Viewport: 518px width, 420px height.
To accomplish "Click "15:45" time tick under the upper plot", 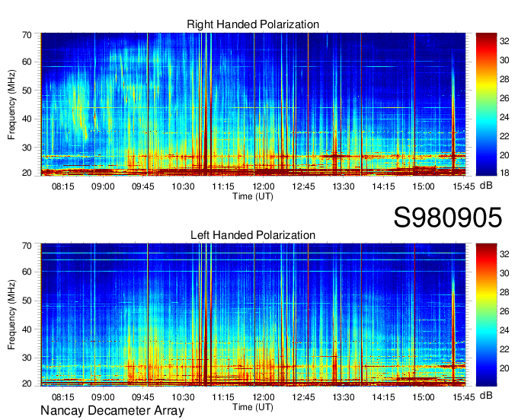I will tap(463, 186).
